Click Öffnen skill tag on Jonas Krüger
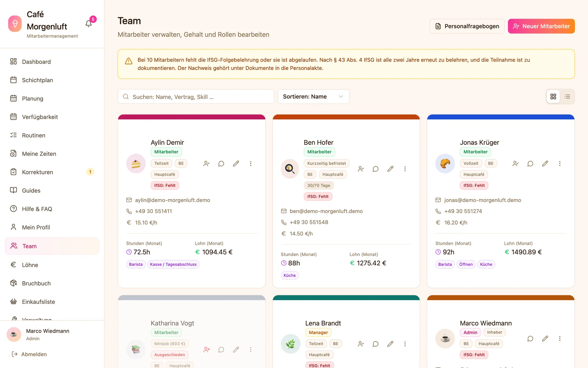 (466, 264)
